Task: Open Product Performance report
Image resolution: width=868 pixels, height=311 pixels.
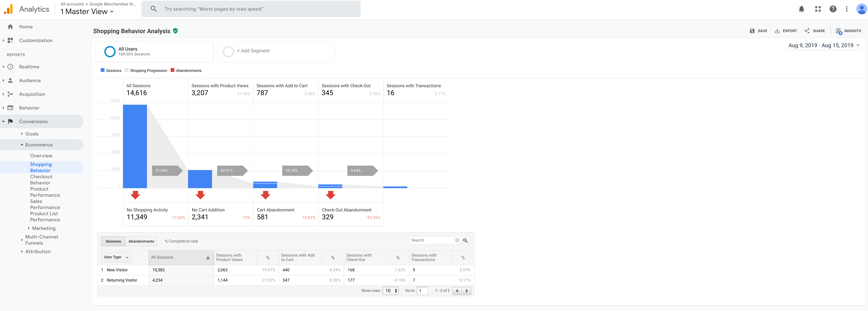Action: coord(45,192)
